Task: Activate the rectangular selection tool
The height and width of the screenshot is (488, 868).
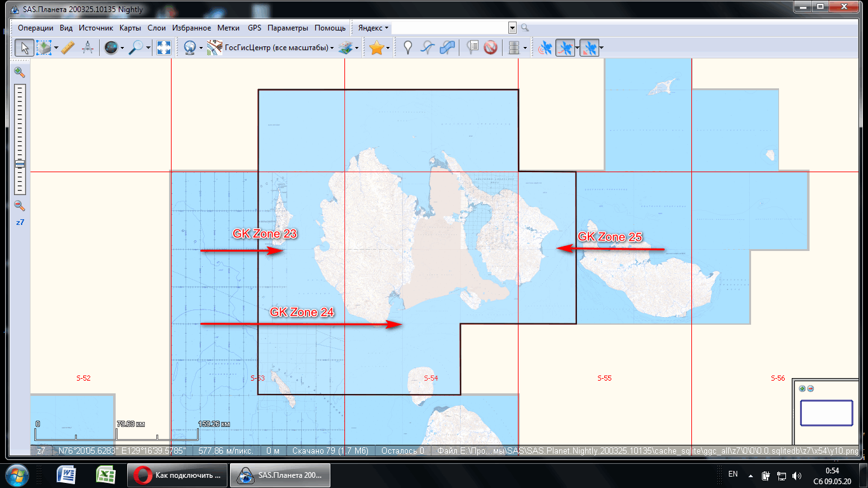Action: click(44, 48)
